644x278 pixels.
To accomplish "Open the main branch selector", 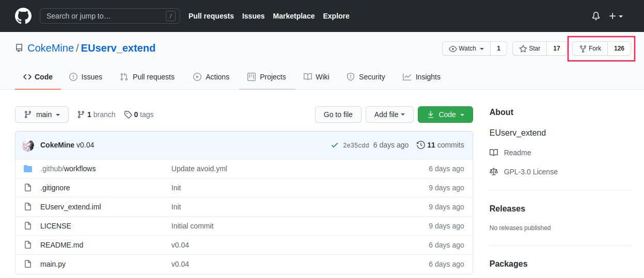I will point(42,115).
